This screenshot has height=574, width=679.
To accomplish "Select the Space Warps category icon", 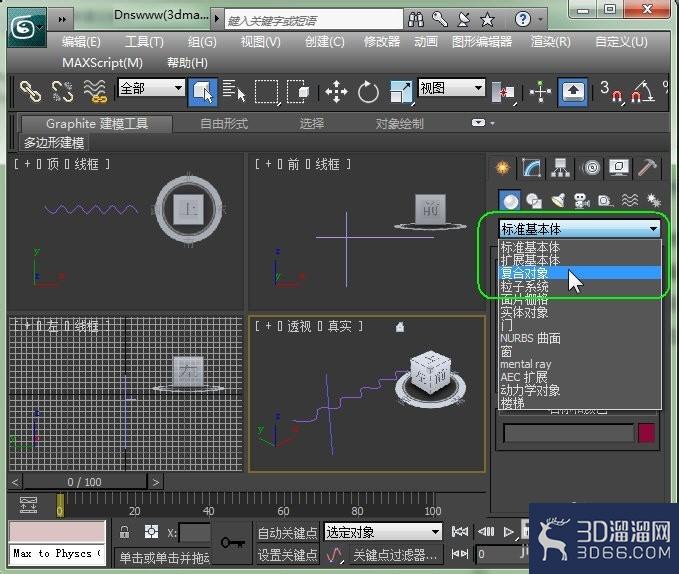I will (630, 201).
